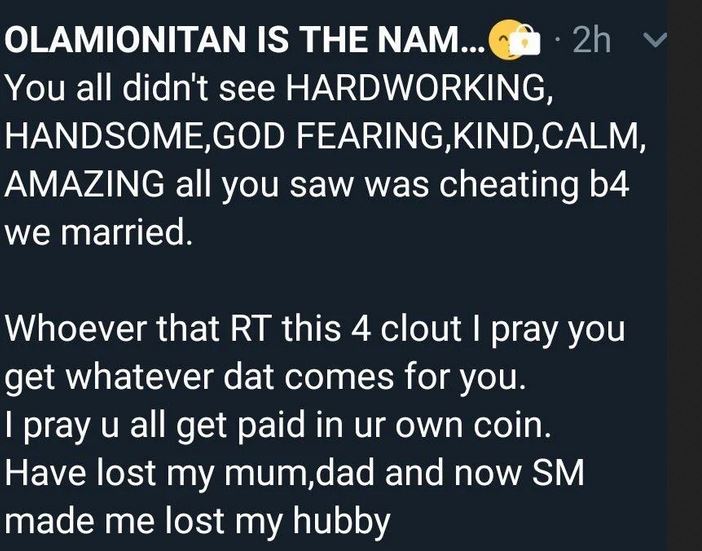Image resolution: width=702 pixels, height=551 pixels.
Task: Click the word AMAZING in the tweet
Action: tap(86, 186)
